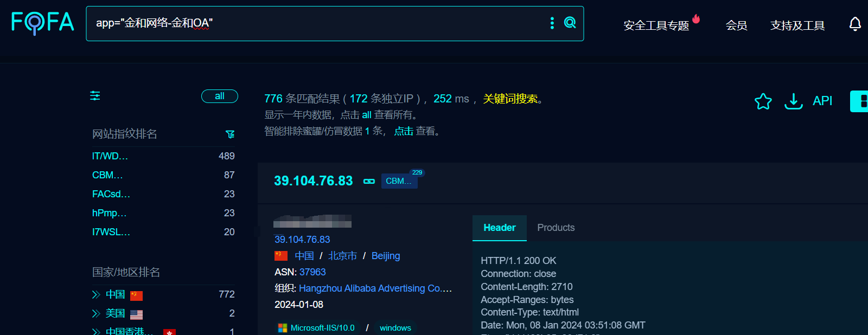The height and width of the screenshot is (335, 868).
Task: Click the FOFA logo
Action: (x=42, y=23)
